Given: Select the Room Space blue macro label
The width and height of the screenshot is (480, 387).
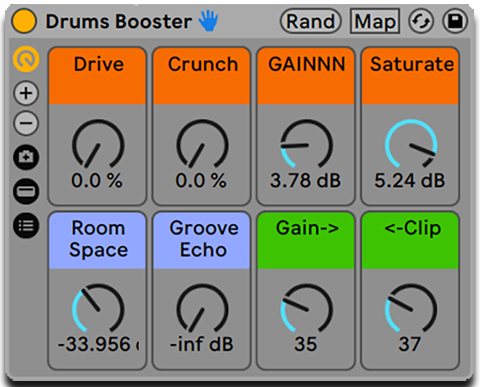Looking at the screenshot, I should [x=97, y=240].
